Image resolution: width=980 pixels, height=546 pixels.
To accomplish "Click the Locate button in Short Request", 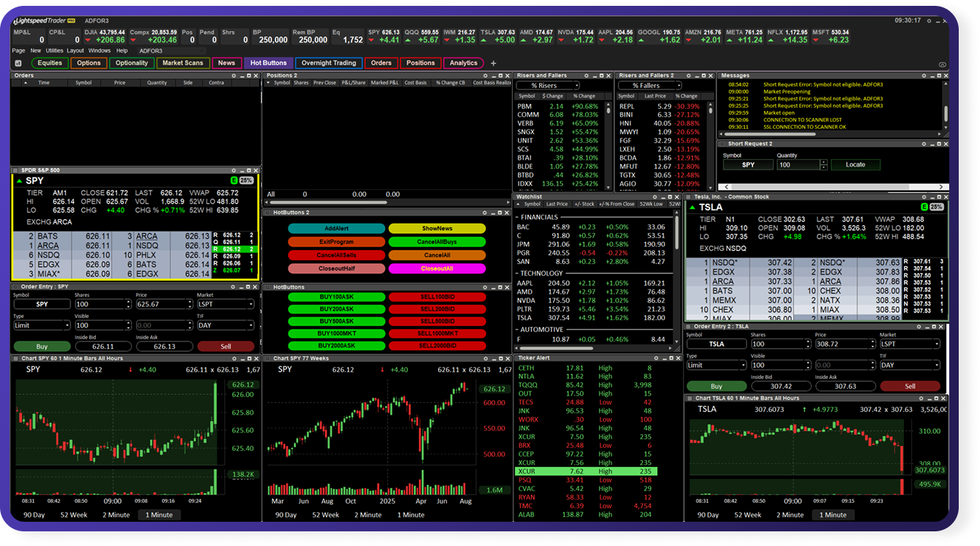I will coord(855,165).
